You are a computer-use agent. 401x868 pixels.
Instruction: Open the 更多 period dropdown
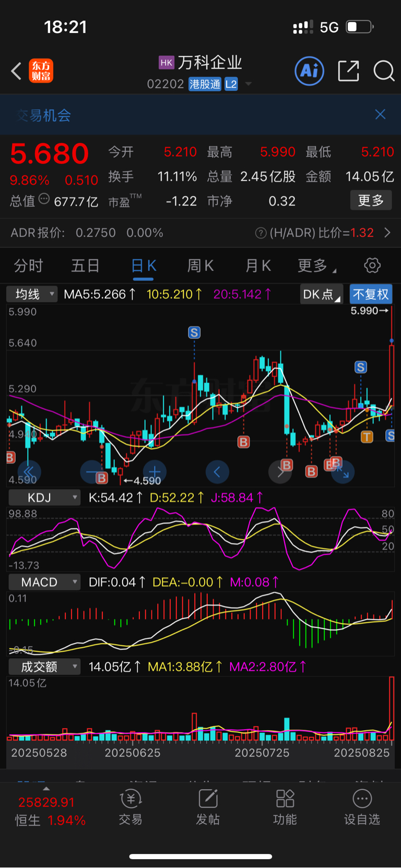(316, 266)
